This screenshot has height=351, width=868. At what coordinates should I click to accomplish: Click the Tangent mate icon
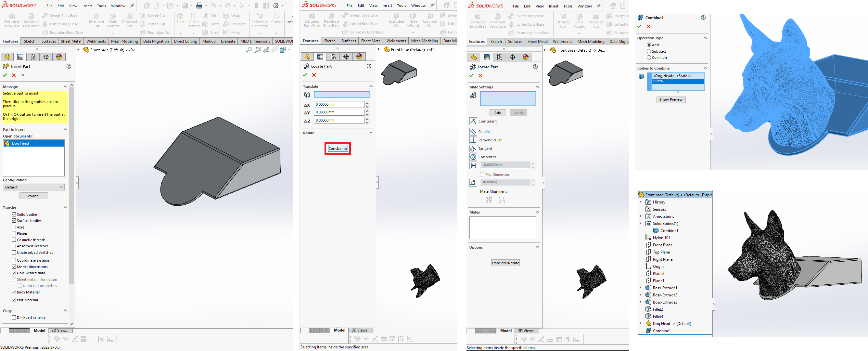coord(473,149)
